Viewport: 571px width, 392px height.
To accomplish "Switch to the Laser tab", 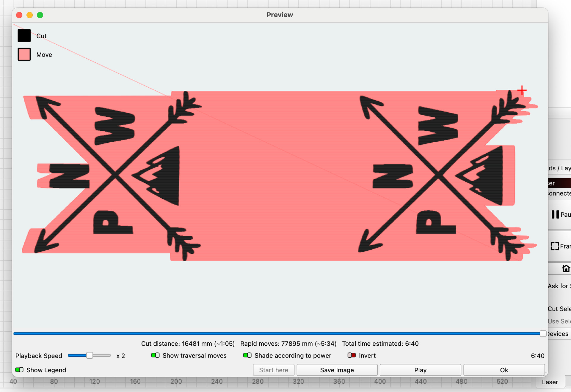I will (550, 382).
